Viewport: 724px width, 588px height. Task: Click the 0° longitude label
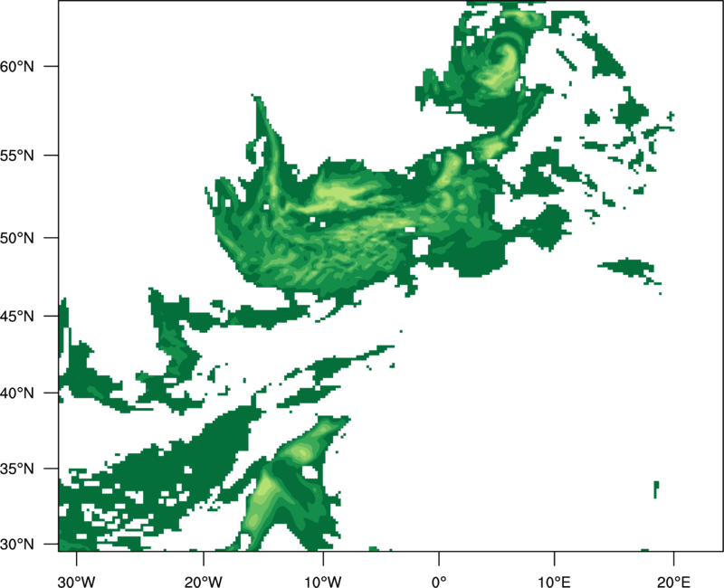pyautogui.click(x=439, y=582)
